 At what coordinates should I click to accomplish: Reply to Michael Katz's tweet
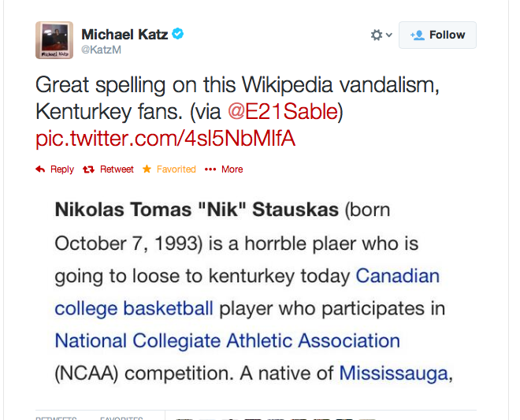pyautogui.click(x=55, y=169)
